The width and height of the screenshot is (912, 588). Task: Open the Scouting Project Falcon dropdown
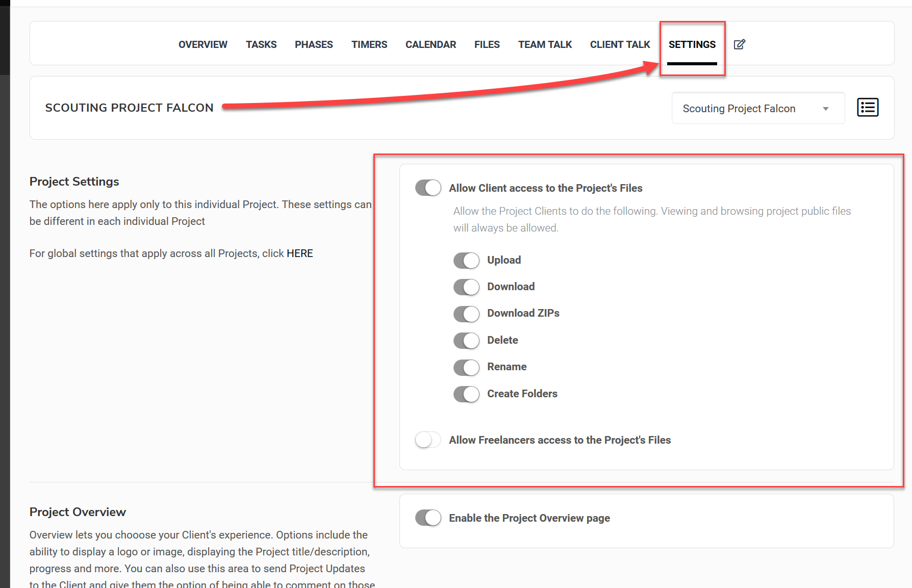pos(758,108)
